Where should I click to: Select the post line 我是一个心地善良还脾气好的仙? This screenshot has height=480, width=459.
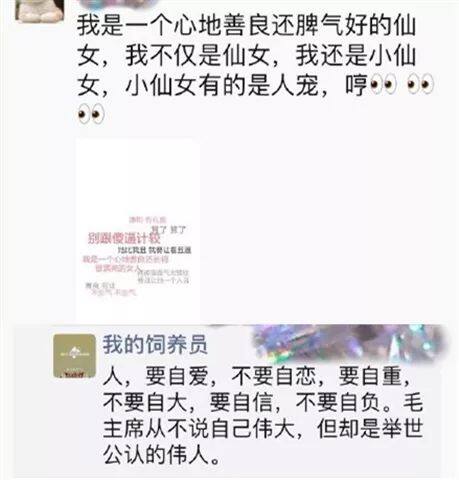247,25
